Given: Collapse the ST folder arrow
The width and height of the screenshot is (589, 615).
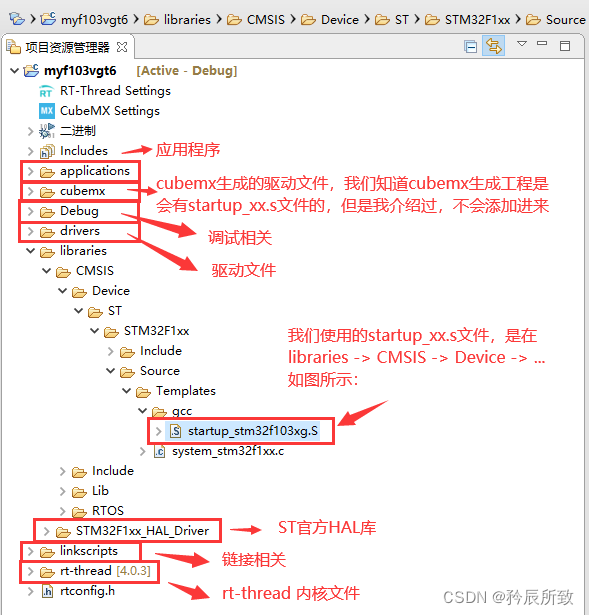Looking at the screenshot, I should coord(78,311).
